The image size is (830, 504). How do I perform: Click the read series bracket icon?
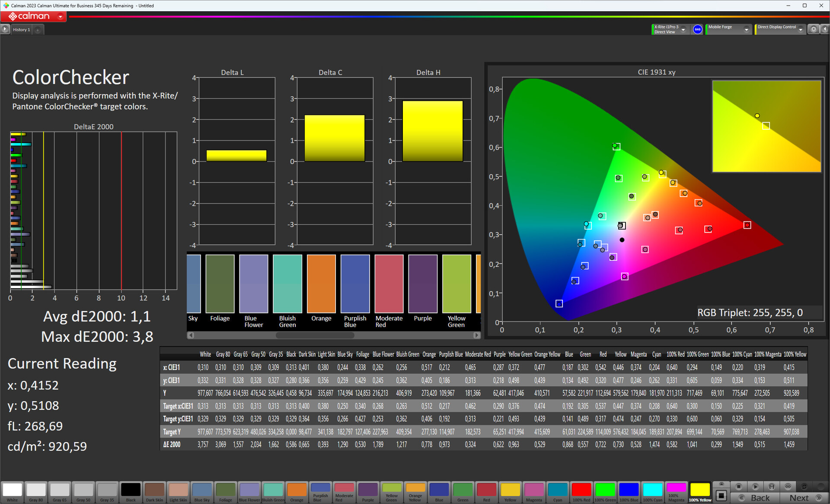[x=772, y=486]
